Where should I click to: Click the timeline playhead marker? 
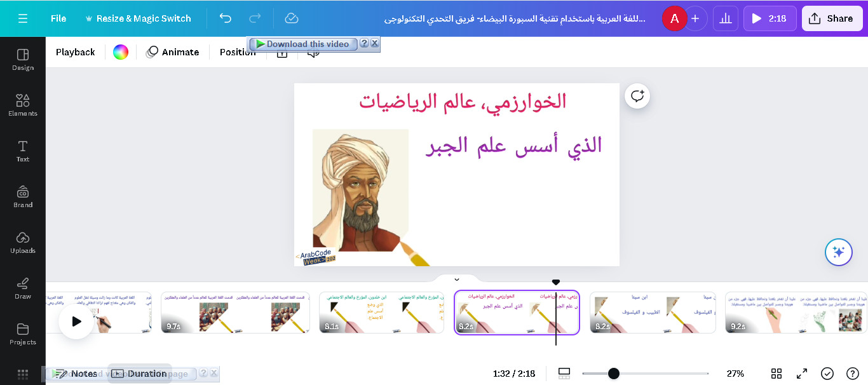pyautogui.click(x=556, y=283)
